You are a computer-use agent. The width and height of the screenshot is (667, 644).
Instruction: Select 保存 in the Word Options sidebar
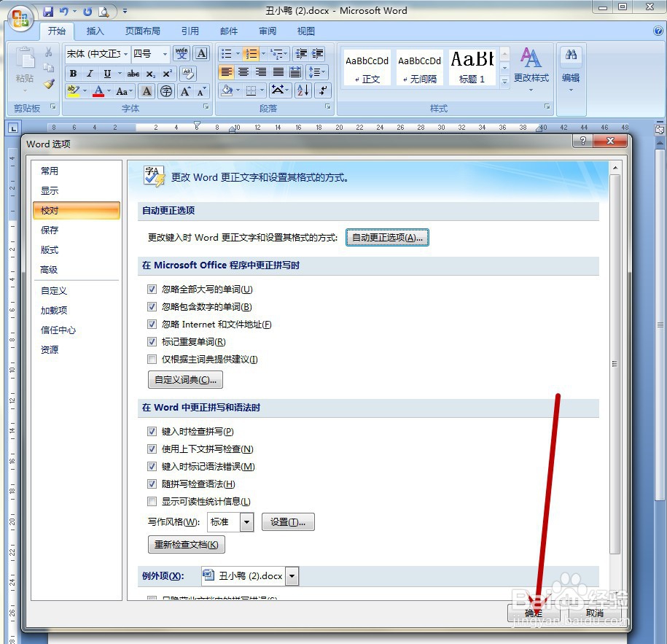pos(48,230)
